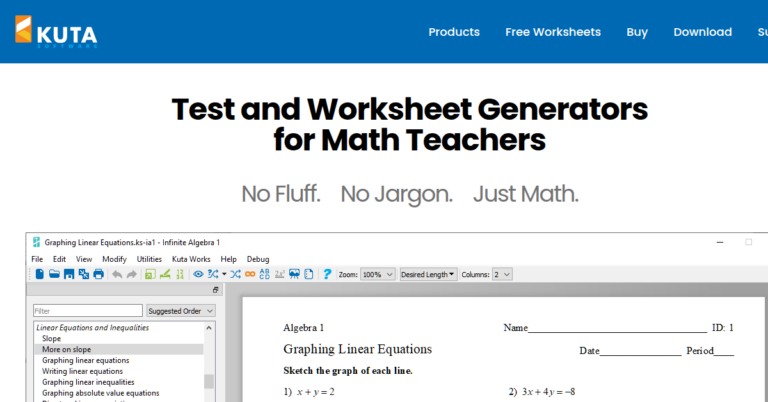Click the Infinite Algebra 1 title bar icon
Image resolution: width=768 pixels, height=402 pixels.
36,242
